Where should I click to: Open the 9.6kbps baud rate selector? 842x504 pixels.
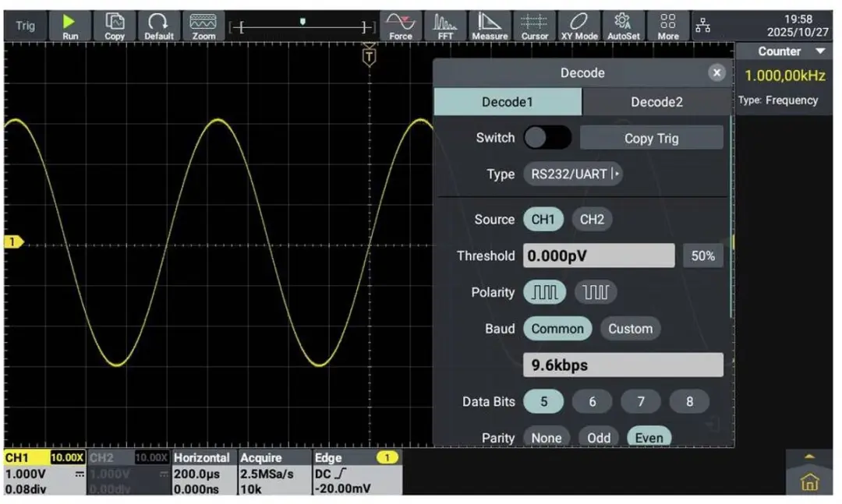(x=623, y=365)
